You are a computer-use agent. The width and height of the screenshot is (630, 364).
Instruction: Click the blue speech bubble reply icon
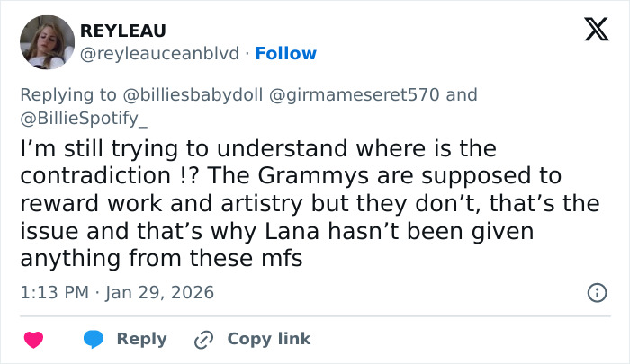click(94, 339)
